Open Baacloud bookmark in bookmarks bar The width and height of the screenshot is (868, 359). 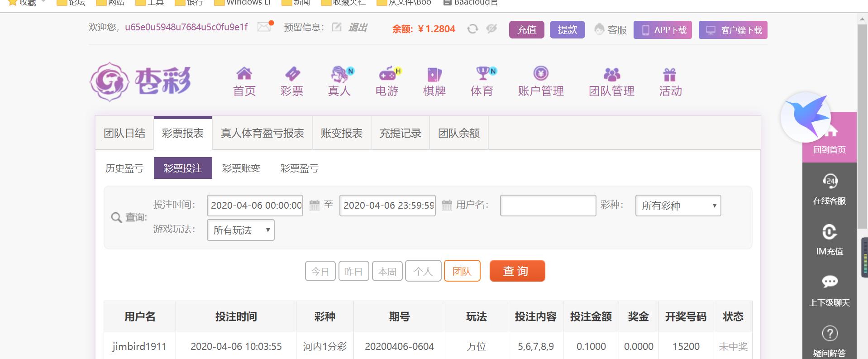(471, 3)
